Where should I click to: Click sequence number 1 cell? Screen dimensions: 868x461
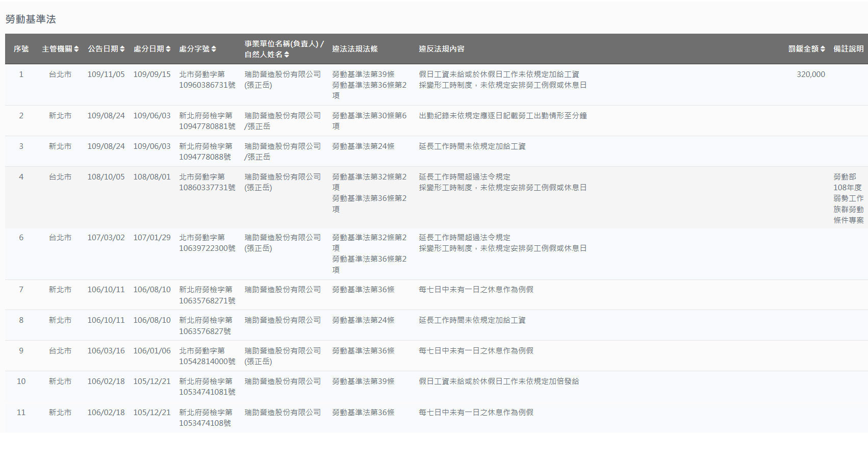[21, 74]
